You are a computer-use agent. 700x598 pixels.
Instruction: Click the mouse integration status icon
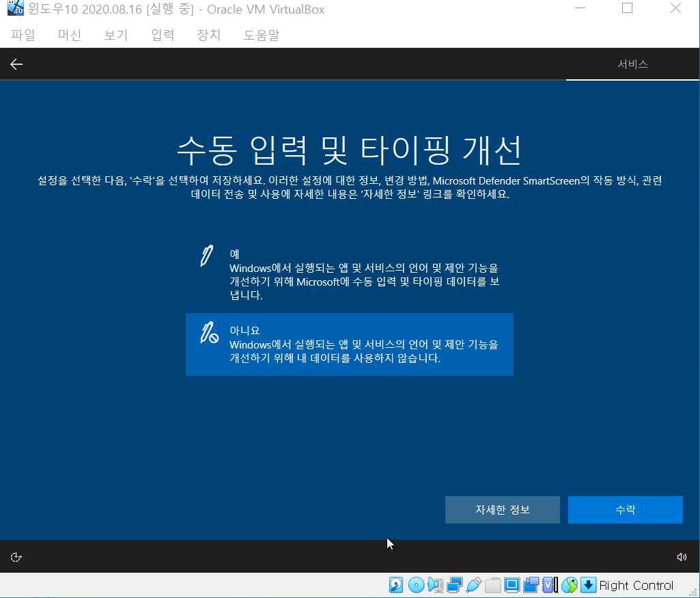[569, 585]
